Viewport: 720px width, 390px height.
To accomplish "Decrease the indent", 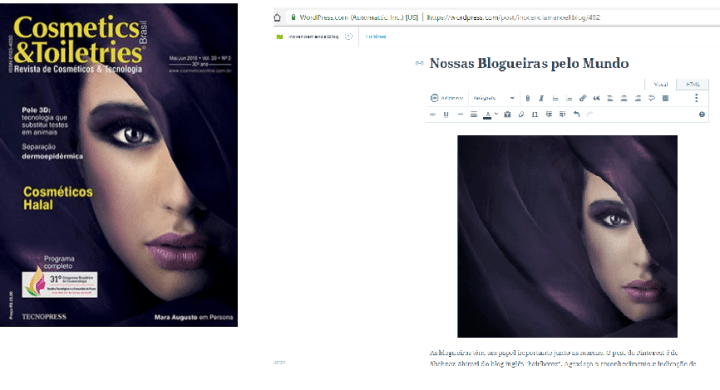I will 549,114.
